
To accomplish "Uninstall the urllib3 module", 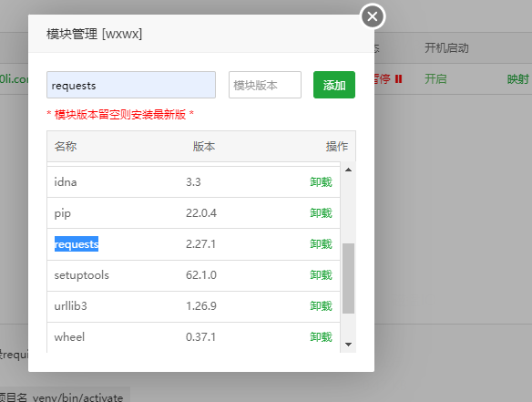I will coord(321,306).
